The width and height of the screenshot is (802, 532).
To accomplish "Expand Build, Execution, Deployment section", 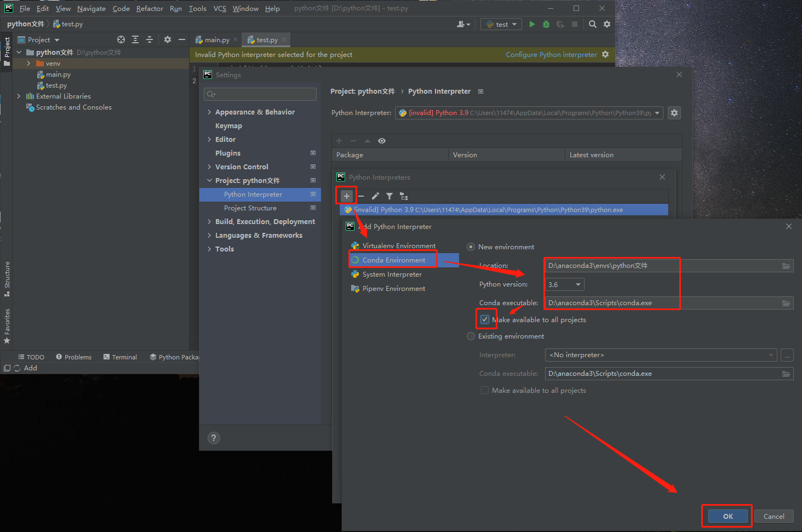I will [x=209, y=221].
